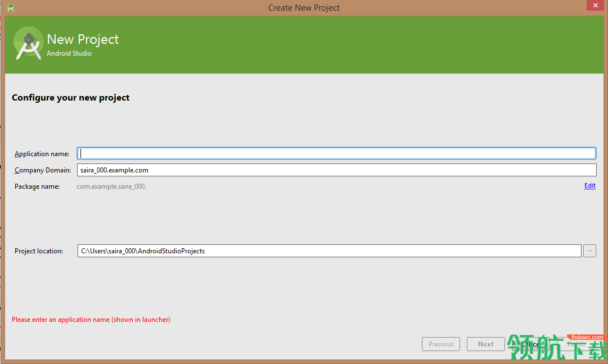Click the lhdown.com watermark link
Viewport: 608px width, 364px height.
point(584,338)
